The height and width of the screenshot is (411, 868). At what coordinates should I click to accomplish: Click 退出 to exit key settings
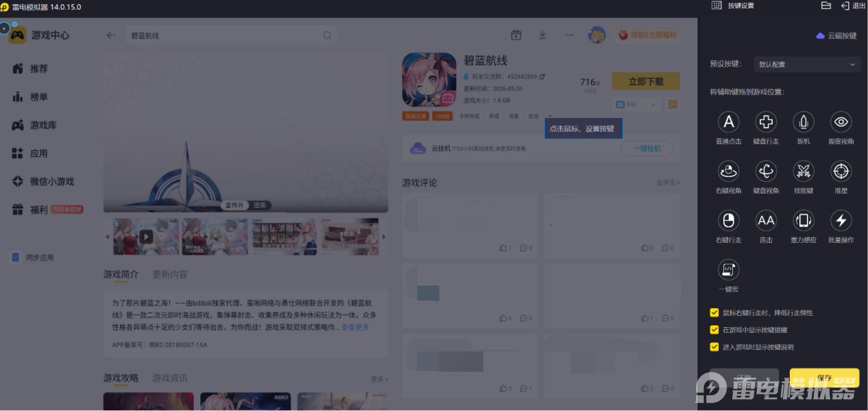(853, 5)
